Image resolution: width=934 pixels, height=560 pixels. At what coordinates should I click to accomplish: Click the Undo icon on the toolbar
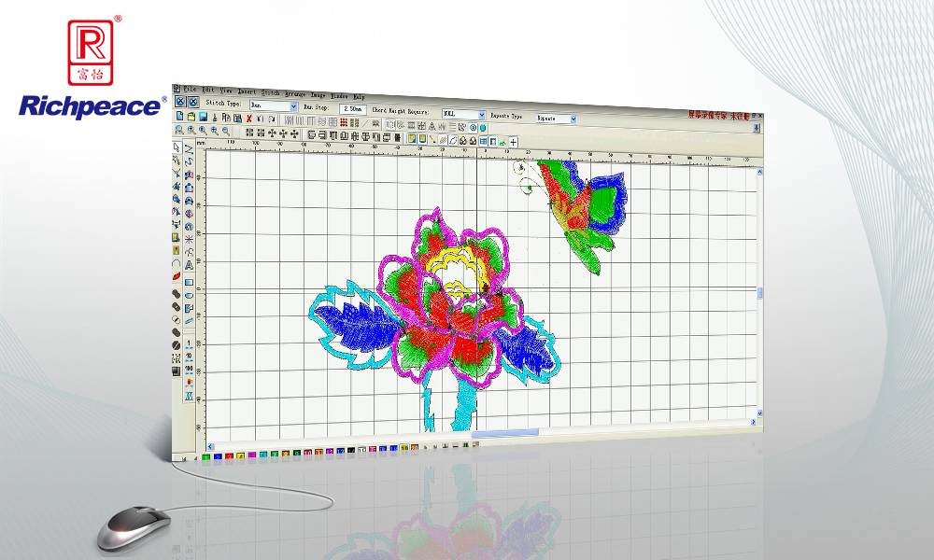(259, 119)
